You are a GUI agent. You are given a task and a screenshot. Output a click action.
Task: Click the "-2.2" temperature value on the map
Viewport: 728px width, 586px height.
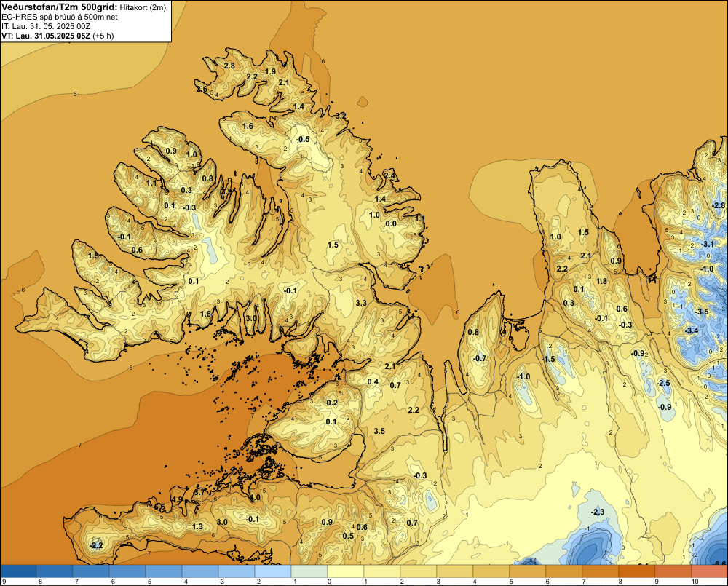95,546
